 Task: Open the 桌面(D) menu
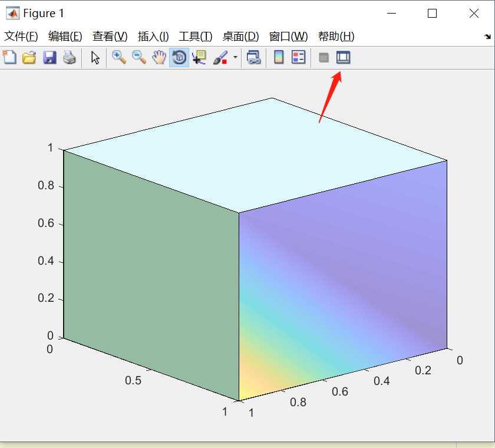[241, 37]
